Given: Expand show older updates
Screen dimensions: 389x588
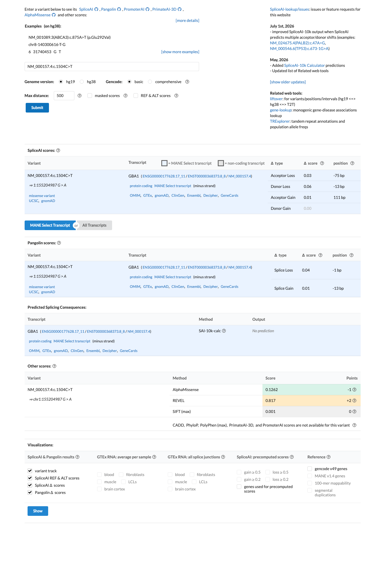Looking at the screenshot, I should coord(288,82).
